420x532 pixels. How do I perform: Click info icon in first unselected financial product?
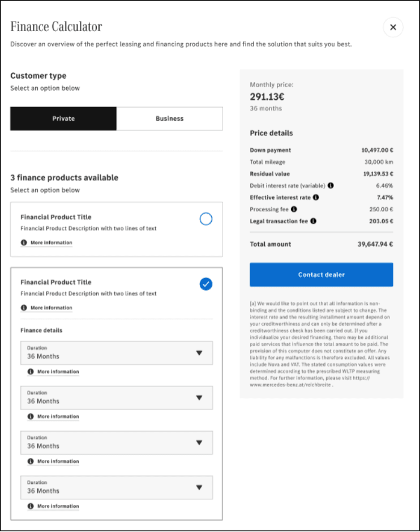pos(24,242)
